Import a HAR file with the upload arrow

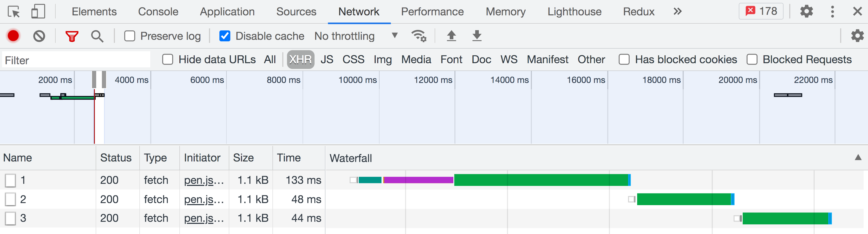[x=451, y=36]
